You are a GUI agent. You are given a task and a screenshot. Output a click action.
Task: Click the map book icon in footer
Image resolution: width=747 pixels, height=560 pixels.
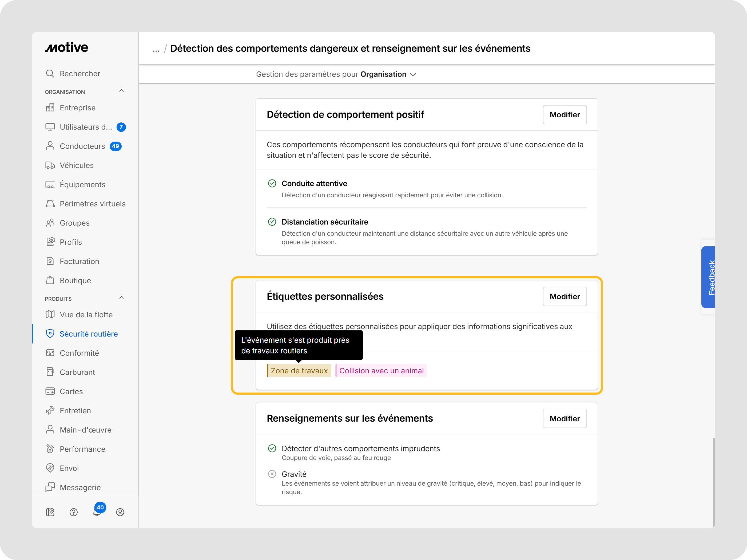pyautogui.click(x=50, y=512)
